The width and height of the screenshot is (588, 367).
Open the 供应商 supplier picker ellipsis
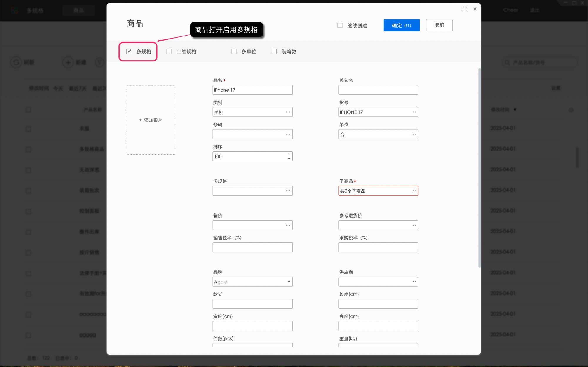[x=413, y=281]
